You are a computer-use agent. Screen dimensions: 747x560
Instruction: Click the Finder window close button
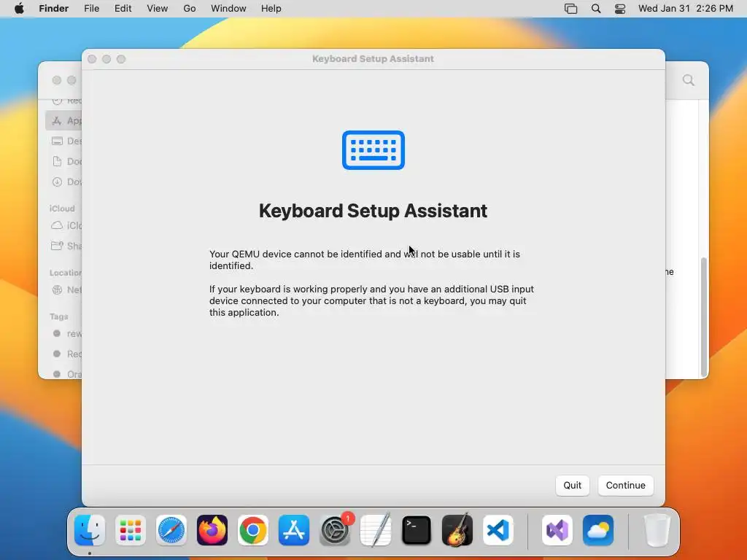pyautogui.click(x=57, y=80)
